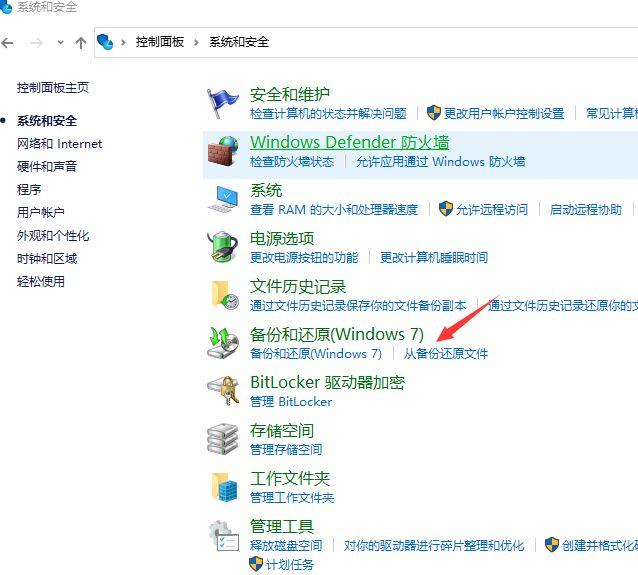This screenshot has height=575, width=638.
Task: Open 存储空间 heading
Action: 282,431
